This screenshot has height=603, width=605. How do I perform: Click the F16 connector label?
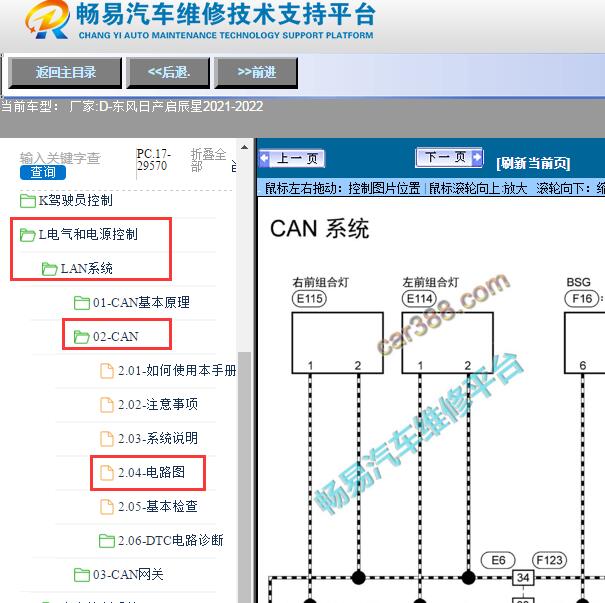point(582,299)
